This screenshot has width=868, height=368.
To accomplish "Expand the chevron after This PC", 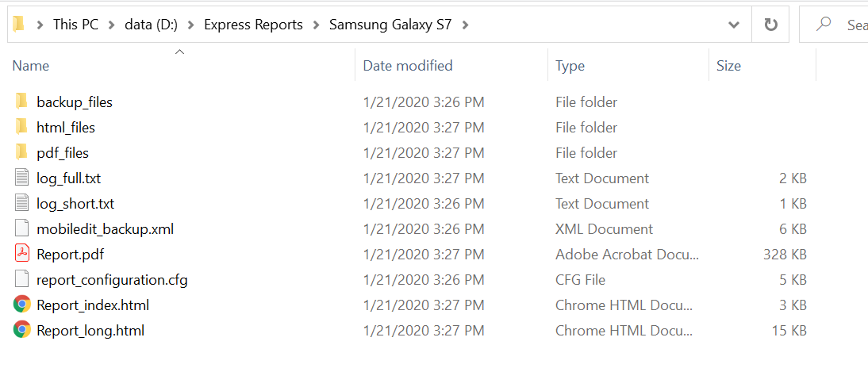I will 112,25.
